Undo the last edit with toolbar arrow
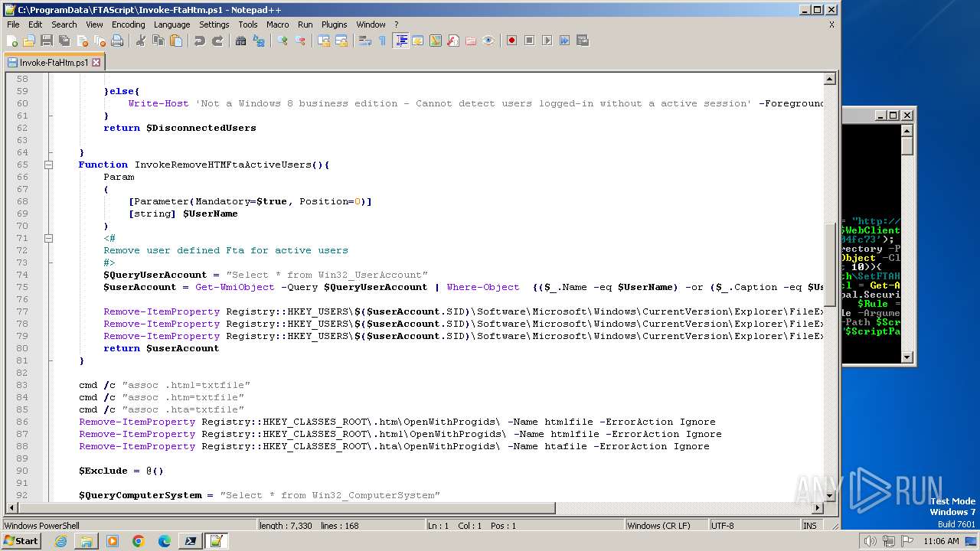 tap(199, 41)
